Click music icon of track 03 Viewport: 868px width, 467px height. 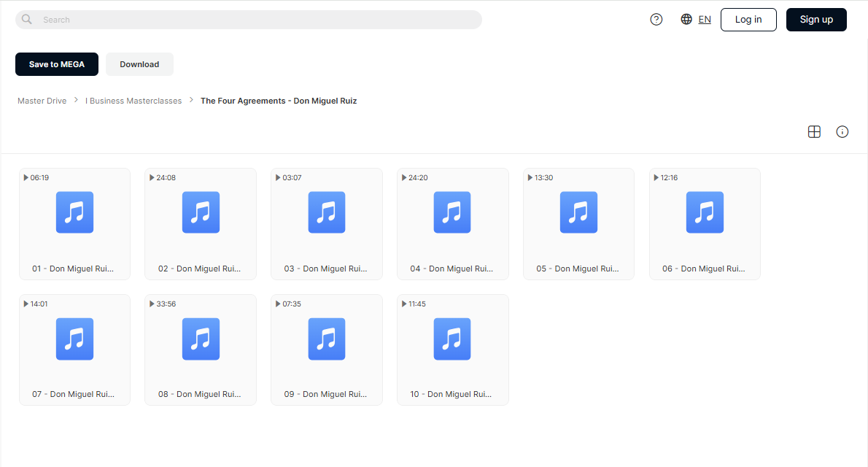327,212
